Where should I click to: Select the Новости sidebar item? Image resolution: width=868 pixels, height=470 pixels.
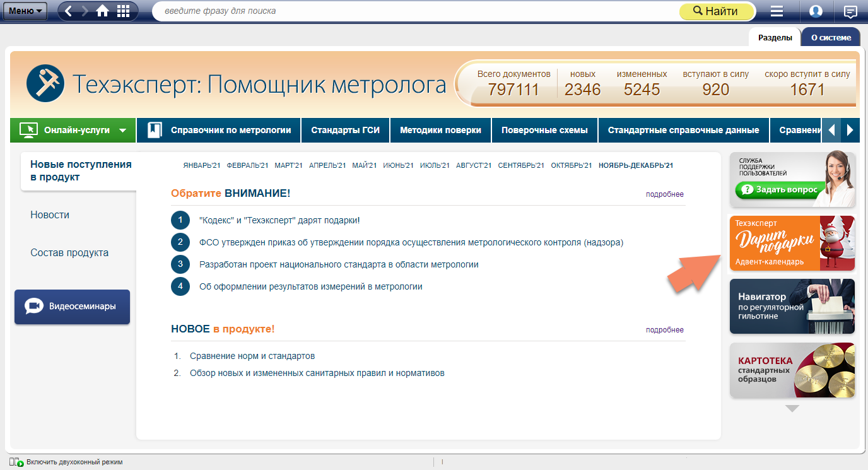pos(50,215)
